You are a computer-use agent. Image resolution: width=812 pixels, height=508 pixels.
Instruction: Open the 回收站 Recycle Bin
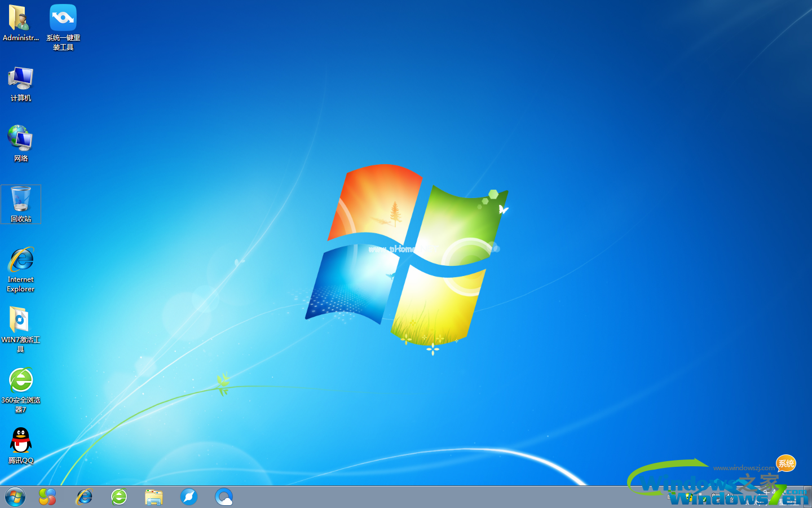[20, 203]
